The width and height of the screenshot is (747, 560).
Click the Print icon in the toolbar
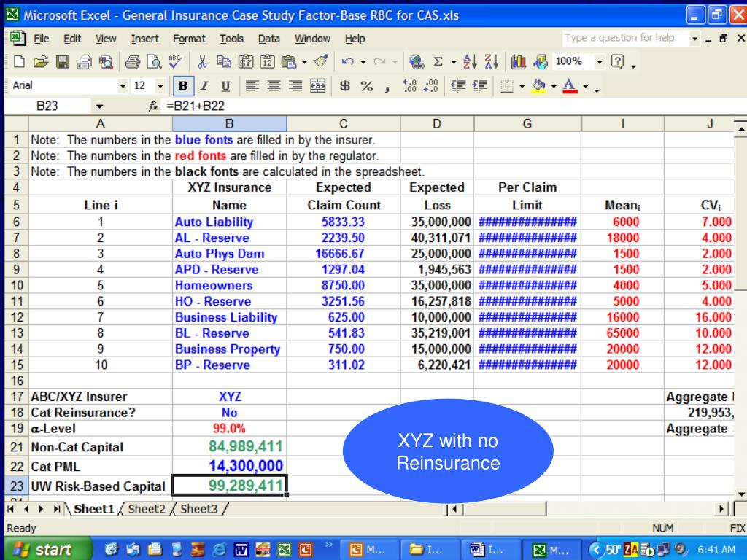coord(132,61)
